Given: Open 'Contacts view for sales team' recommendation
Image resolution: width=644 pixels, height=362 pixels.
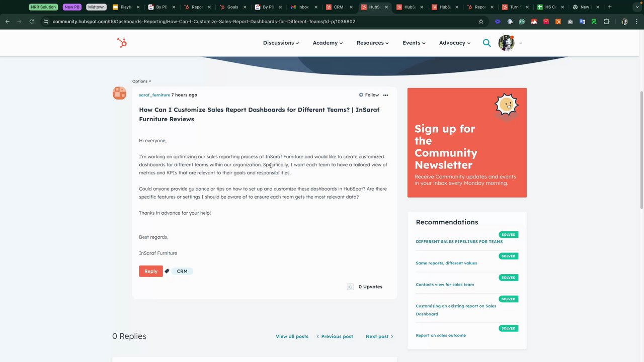Looking at the screenshot, I should pos(445,285).
